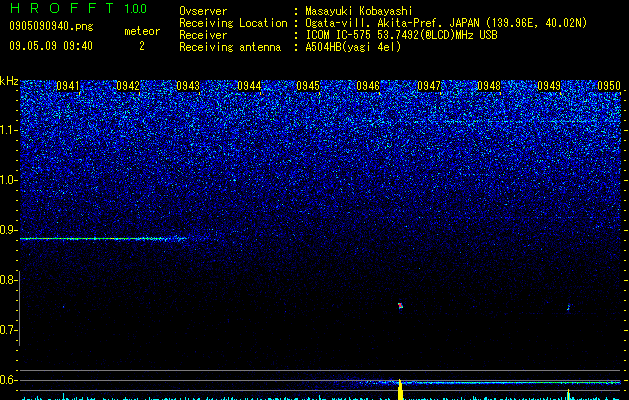Click the 0942 time marker
The width and height of the screenshot is (629, 400).
(x=128, y=86)
